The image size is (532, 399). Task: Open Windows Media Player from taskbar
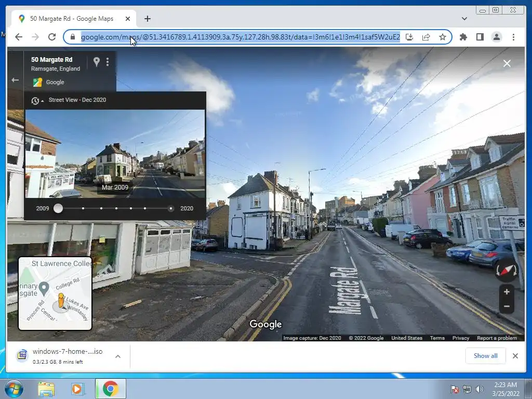click(77, 389)
